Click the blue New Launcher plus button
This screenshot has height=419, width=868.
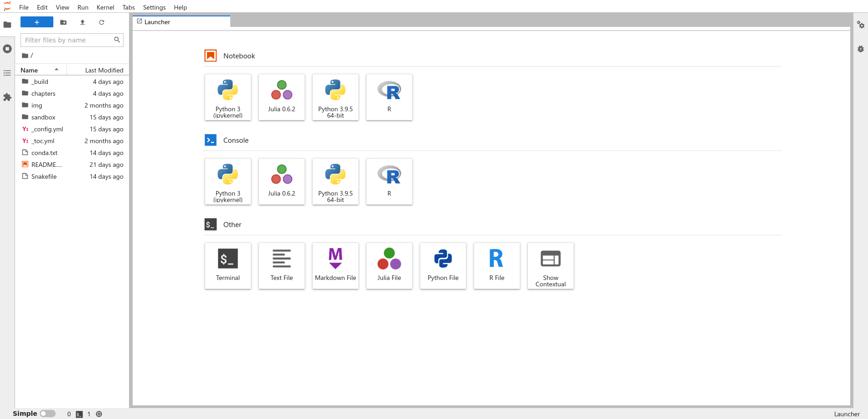point(37,22)
